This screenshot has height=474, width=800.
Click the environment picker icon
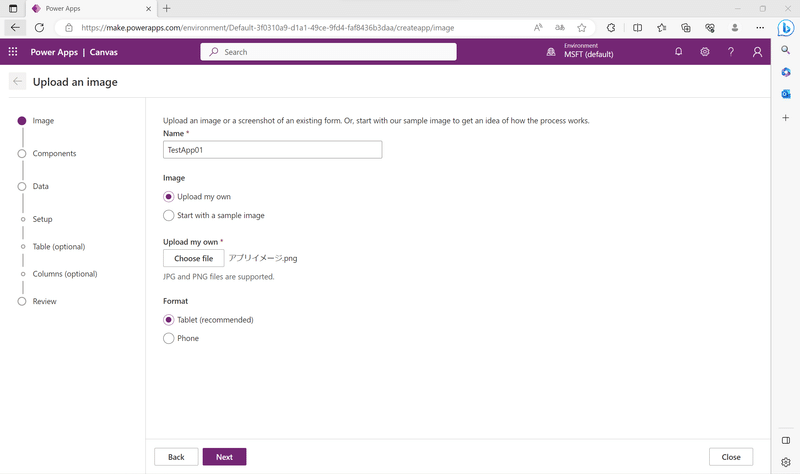[551, 52]
